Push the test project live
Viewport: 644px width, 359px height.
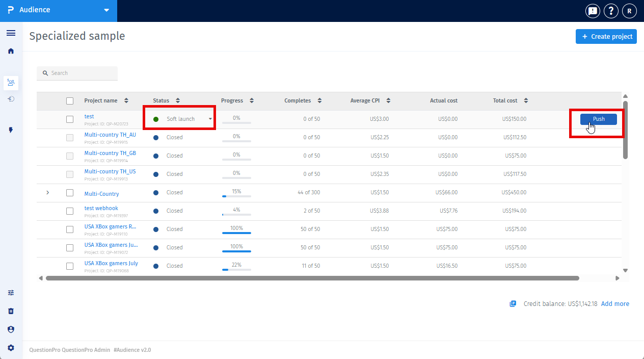(599, 119)
